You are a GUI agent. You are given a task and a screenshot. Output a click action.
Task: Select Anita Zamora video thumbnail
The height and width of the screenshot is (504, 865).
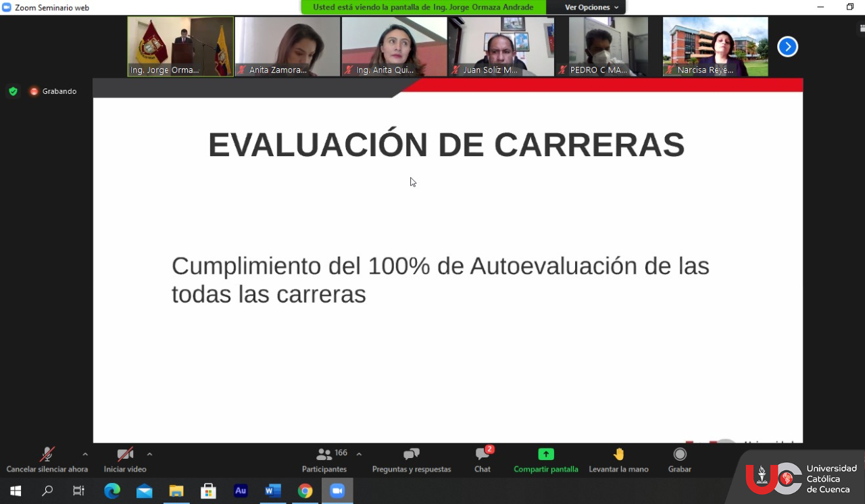[x=287, y=47]
